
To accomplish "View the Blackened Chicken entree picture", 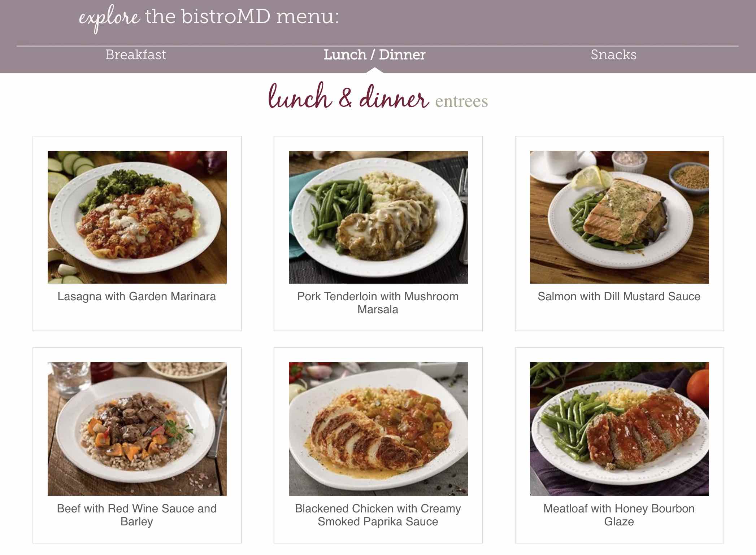I will [378, 429].
